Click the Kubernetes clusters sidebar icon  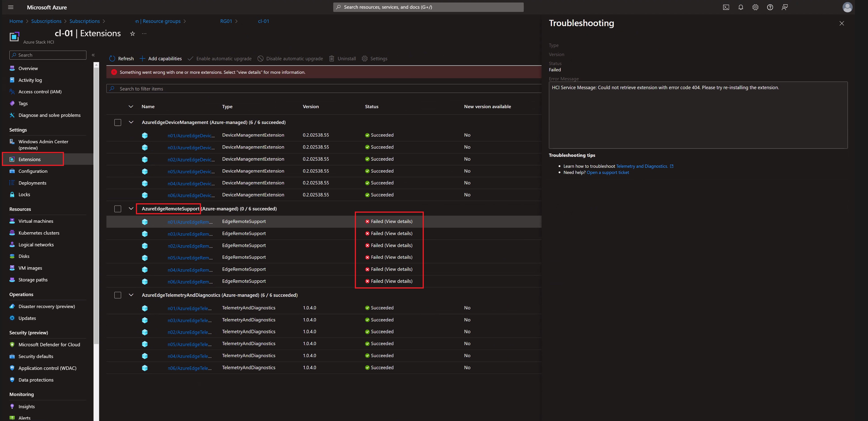click(12, 233)
